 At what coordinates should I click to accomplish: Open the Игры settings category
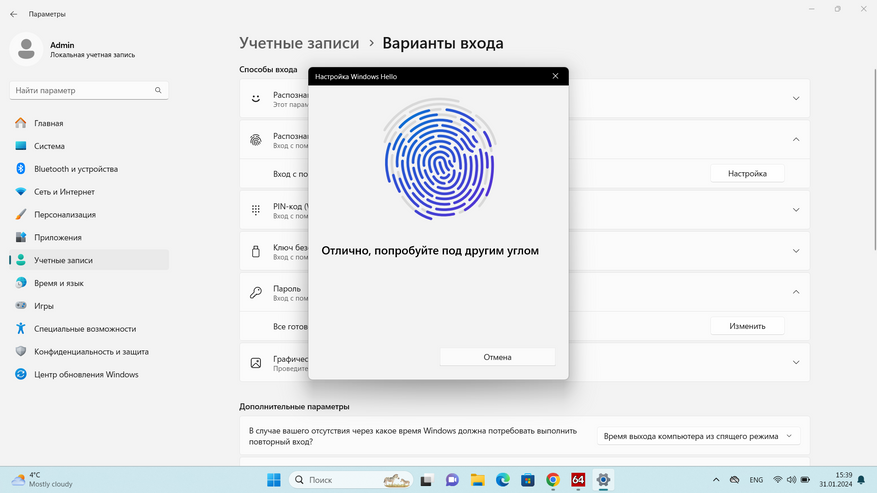pos(44,306)
